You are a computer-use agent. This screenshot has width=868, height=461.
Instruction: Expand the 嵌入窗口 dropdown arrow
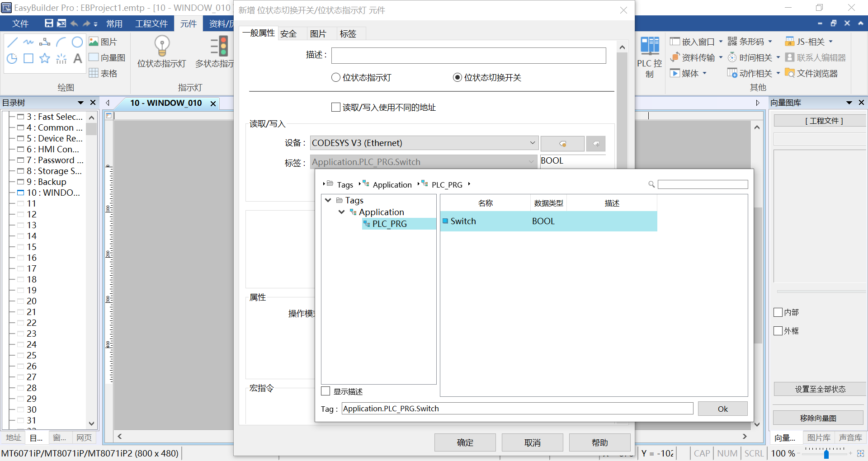pos(721,42)
